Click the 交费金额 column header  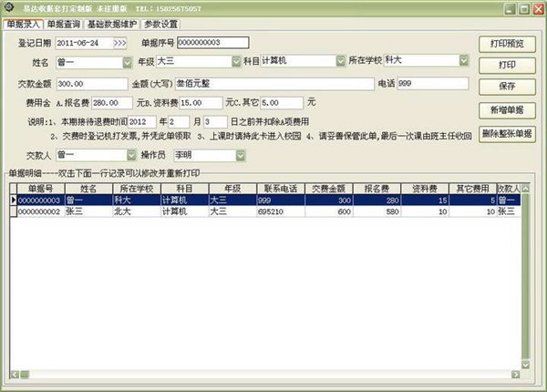tap(328, 189)
